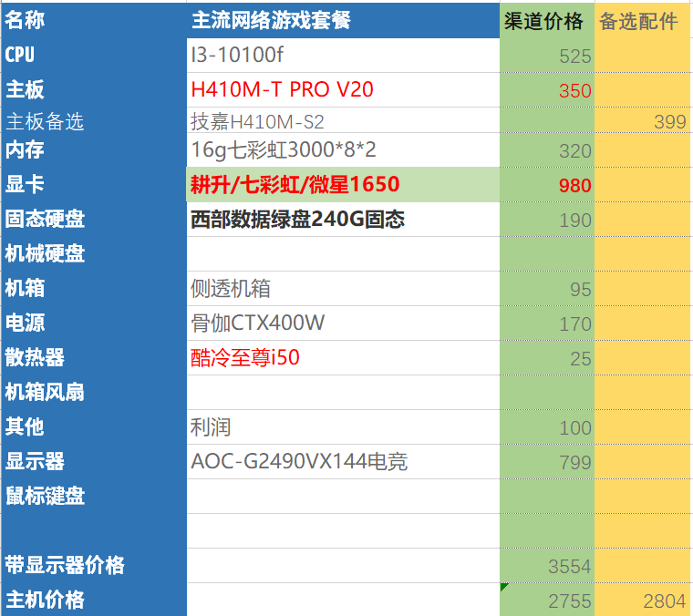Click the 主机价格 row label

94,600
